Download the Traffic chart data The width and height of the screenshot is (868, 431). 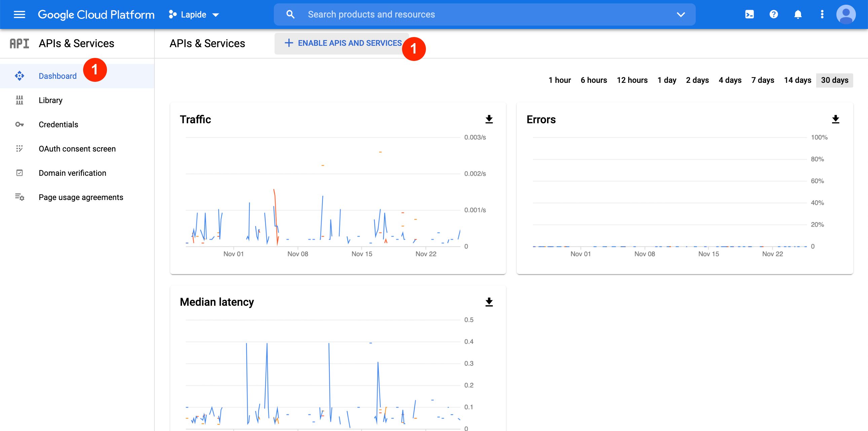pyautogui.click(x=489, y=120)
